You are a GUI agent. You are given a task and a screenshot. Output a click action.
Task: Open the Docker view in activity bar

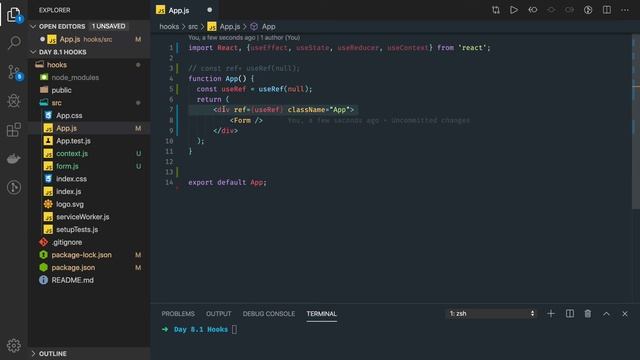point(14,158)
